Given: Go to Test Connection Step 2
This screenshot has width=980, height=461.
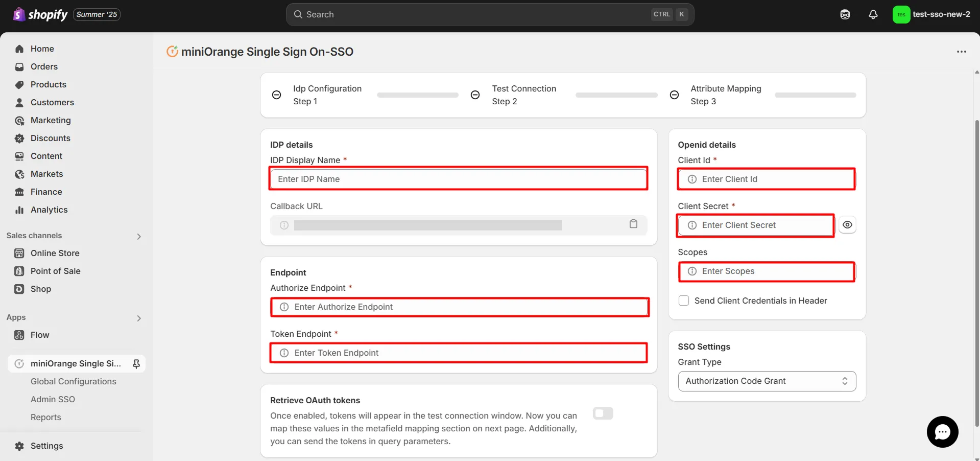Looking at the screenshot, I should (524, 95).
